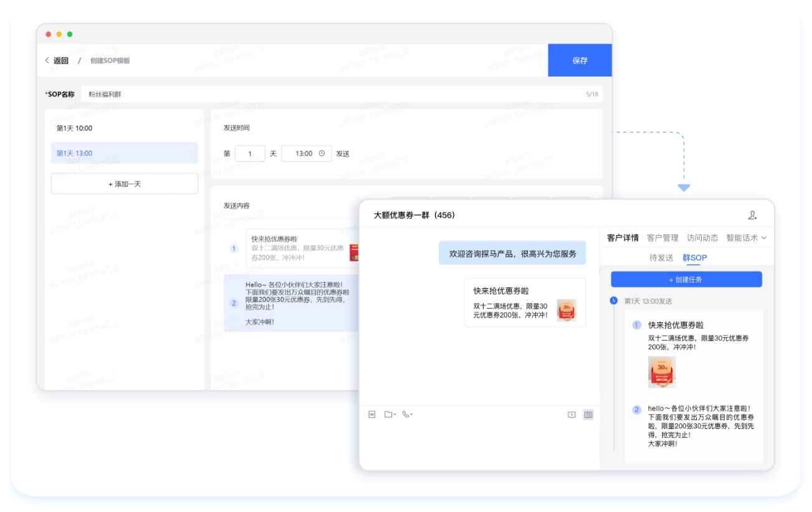This screenshot has height=512, width=812.
Task: Click the clock icon in the send time field
Action: [322, 153]
